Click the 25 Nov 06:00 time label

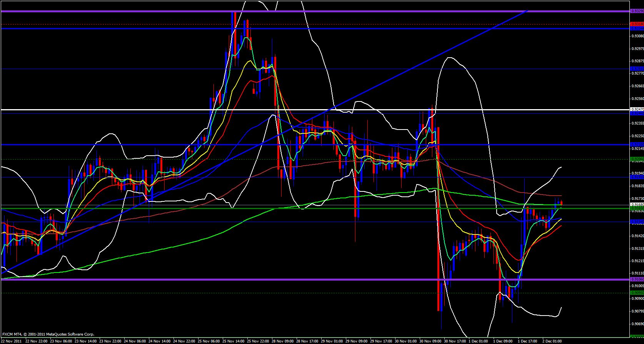click(x=209, y=341)
